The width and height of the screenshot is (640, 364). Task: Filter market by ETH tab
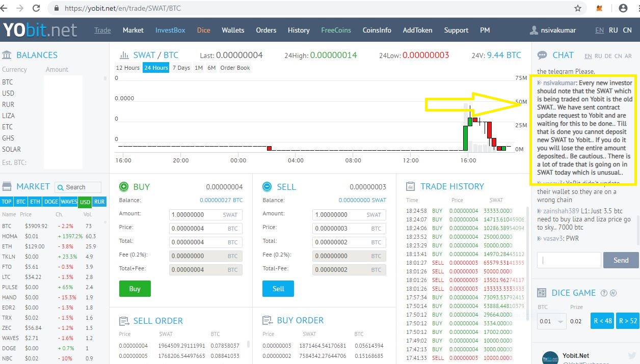pyautogui.click(x=35, y=202)
